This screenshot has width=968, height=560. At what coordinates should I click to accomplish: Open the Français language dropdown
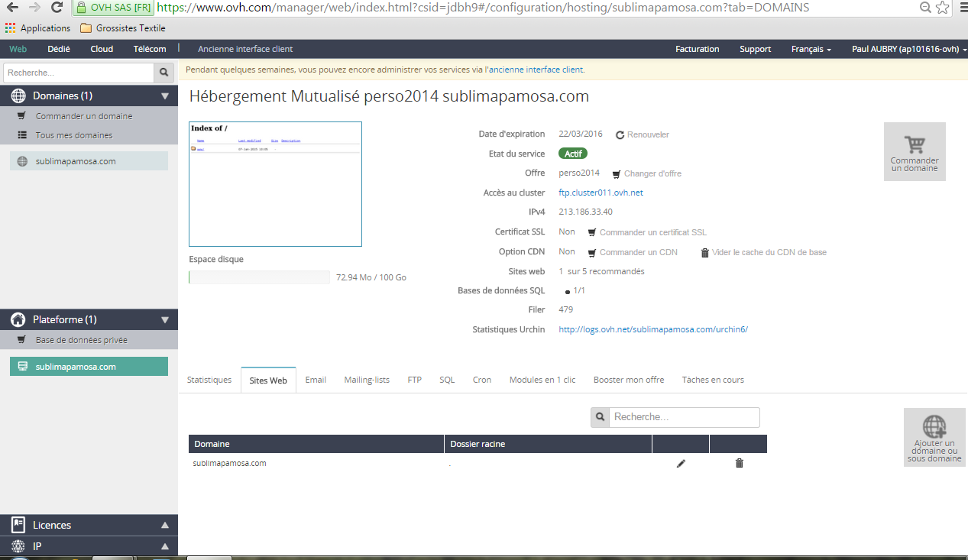[x=811, y=49]
